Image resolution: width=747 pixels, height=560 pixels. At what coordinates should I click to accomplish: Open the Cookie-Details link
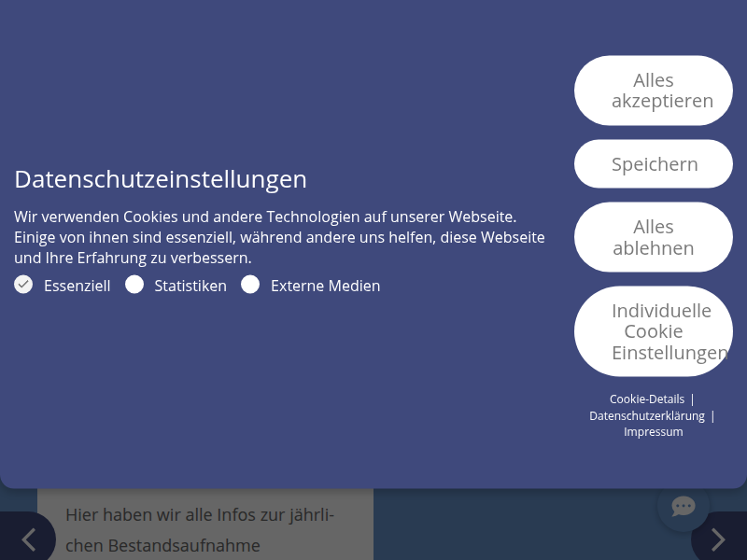click(x=646, y=399)
